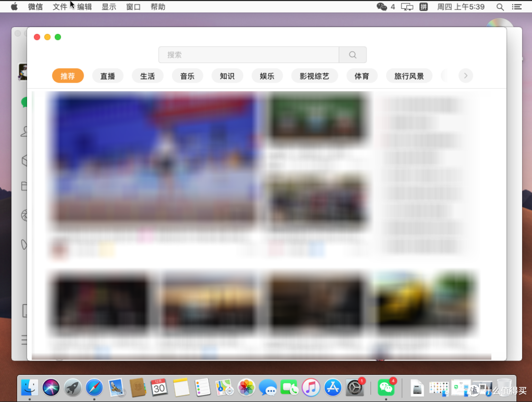Open the Apple menu
This screenshot has width=532, height=402.
click(14, 7)
